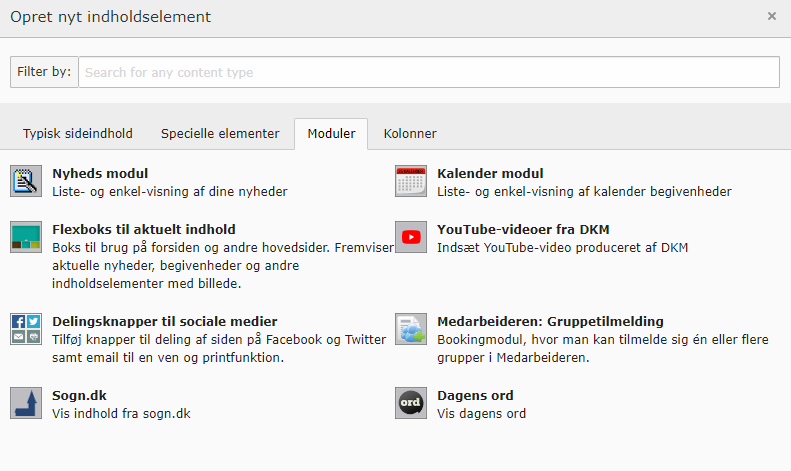Click the Kalender modul calendar icon

[x=410, y=182]
